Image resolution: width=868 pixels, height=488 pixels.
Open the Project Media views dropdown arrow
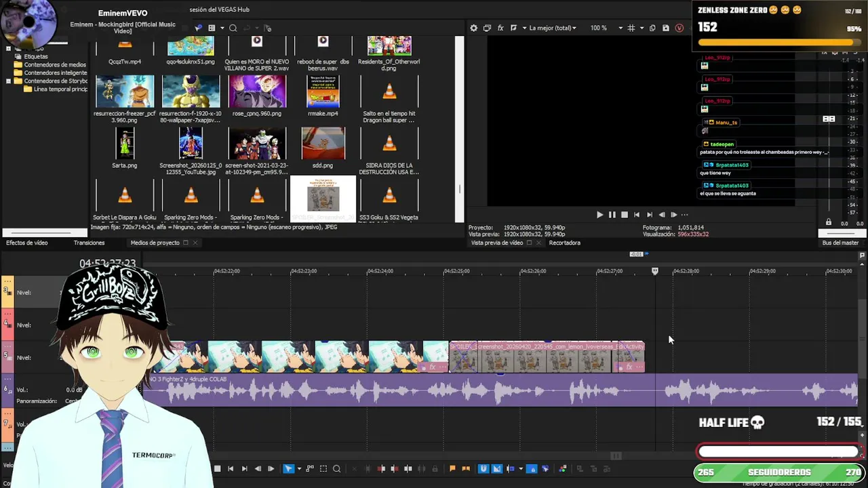click(x=221, y=28)
